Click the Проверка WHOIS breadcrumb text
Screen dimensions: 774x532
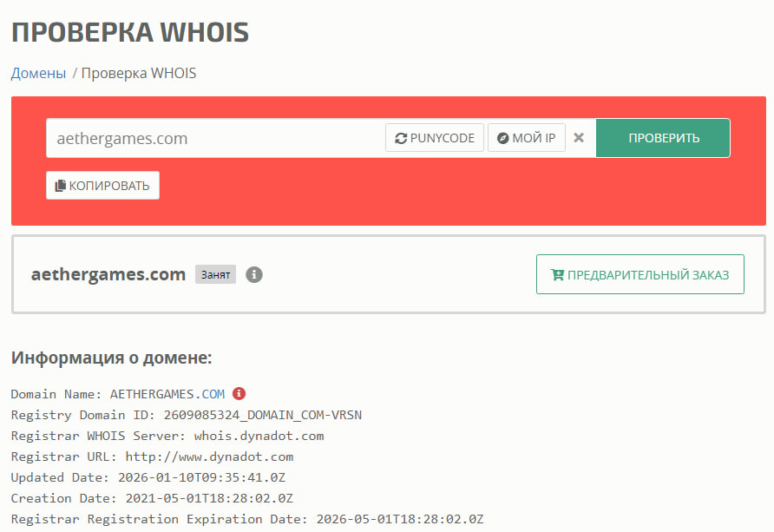(139, 73)
